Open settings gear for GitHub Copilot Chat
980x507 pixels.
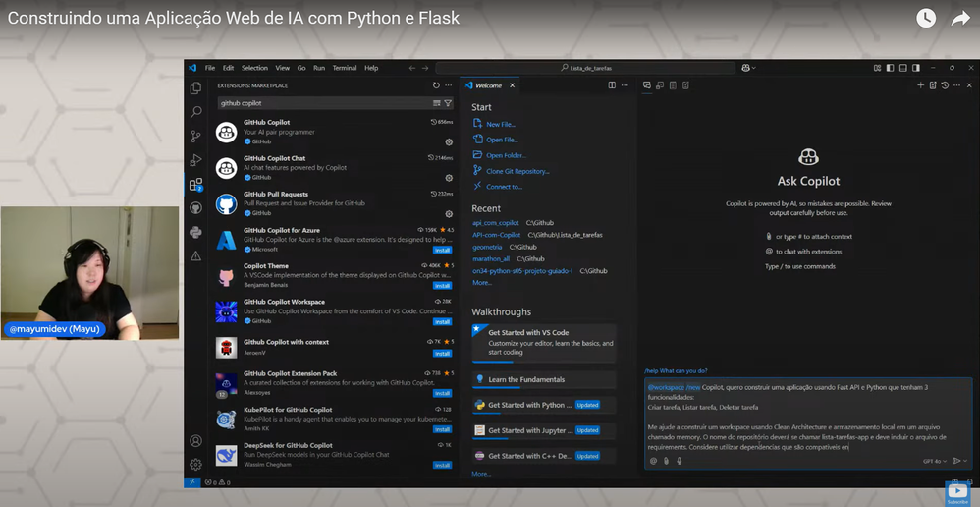click(x=449, y=178)
